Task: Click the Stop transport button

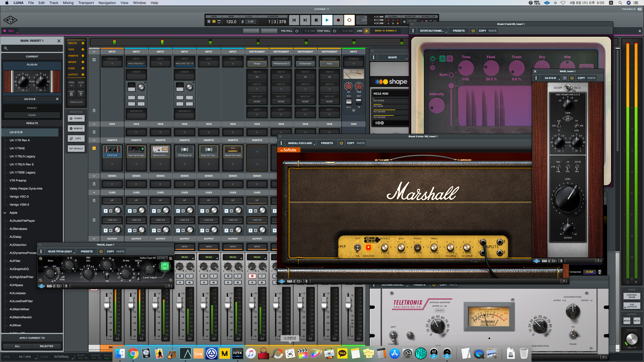Action: pyautogui.click(x=316, y=20)
